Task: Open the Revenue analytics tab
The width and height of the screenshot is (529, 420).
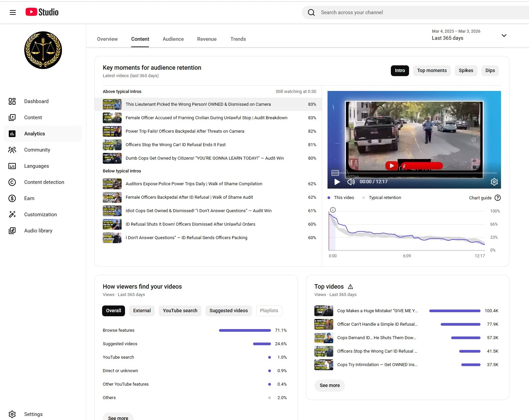Action: (207, 39)
